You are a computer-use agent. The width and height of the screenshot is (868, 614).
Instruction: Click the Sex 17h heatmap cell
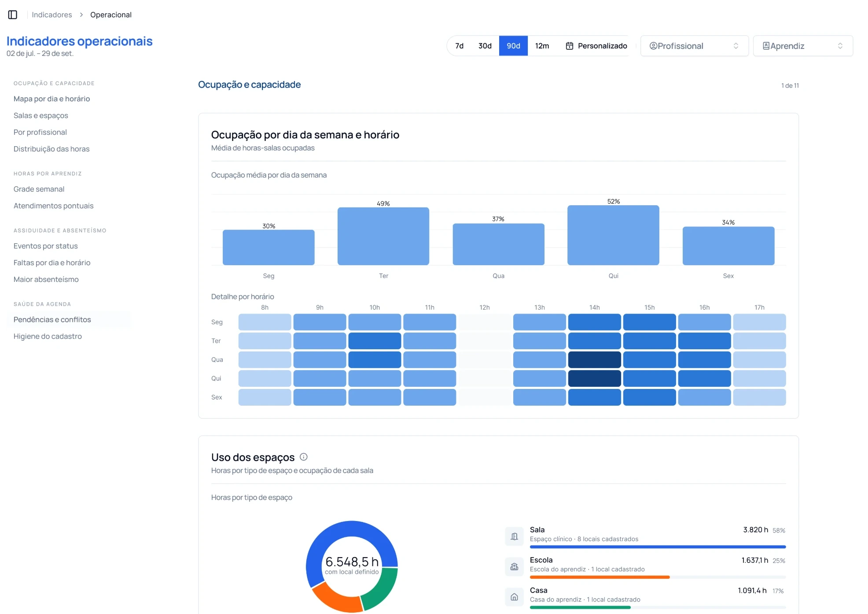click(x=759, y=397)
